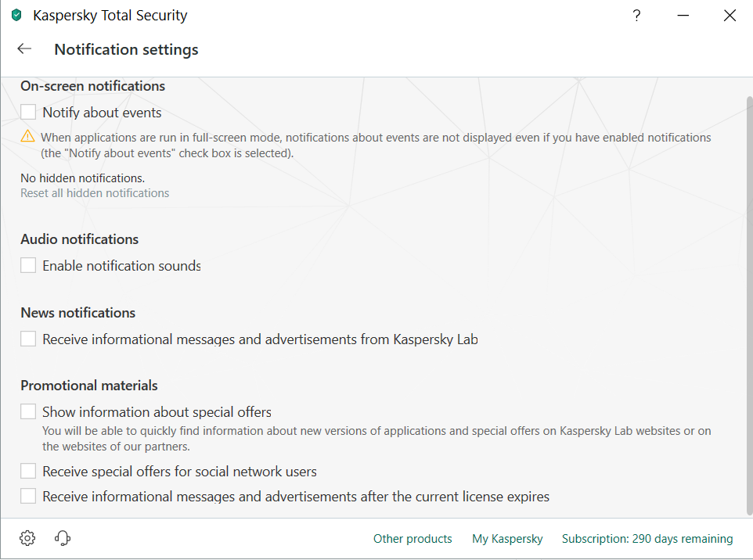Close the Kaspersky Total Security window
Viewport: 753px width, 560px height.
pyautogui.click(x=730, y=15)
